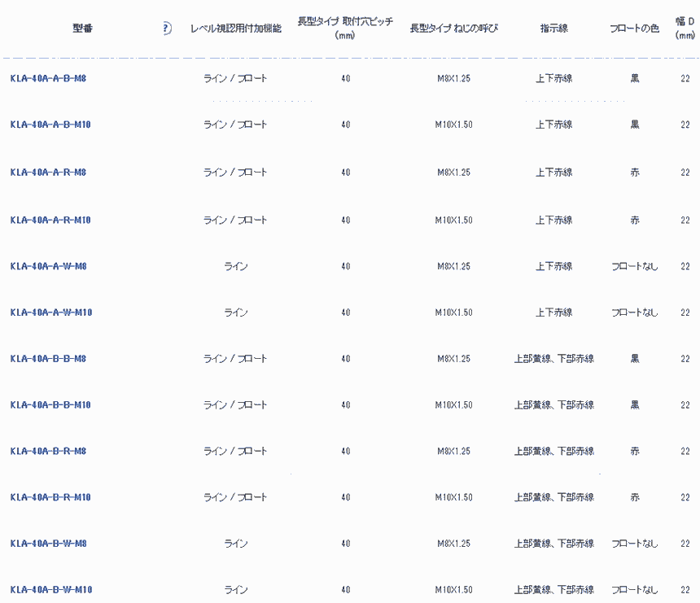Click the 指示線 column header
Screen dimensions: 700x603
[x=553, y=28]
